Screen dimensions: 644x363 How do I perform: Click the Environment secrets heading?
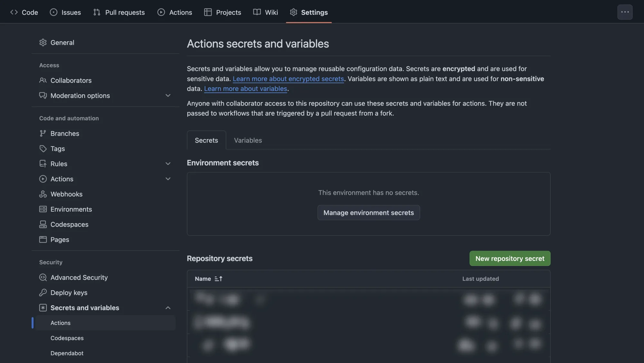pos(223,163)
